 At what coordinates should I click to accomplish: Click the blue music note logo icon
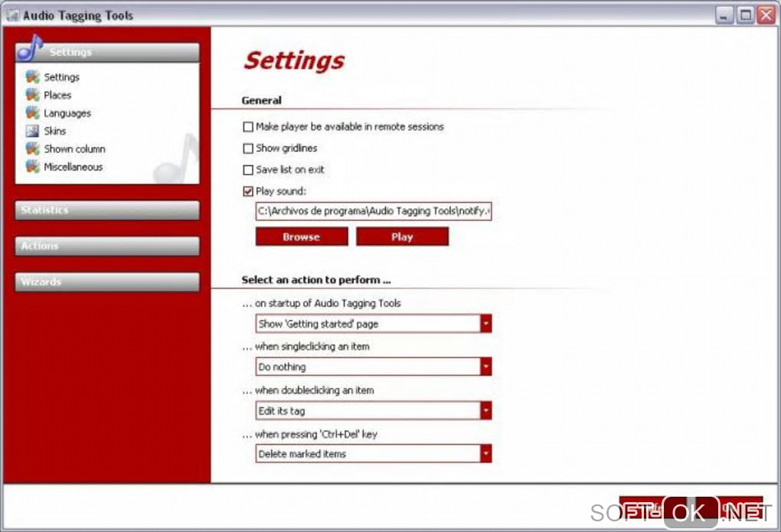[x=30, y=47]
